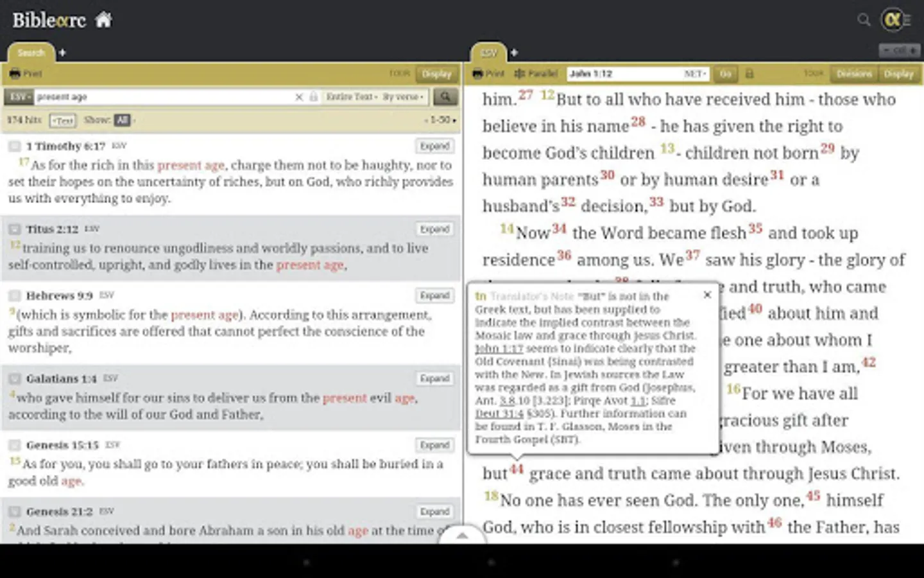Expand the Galatians 1:4 result
Viewport: 924px width, 578px height.
point(434,379)
